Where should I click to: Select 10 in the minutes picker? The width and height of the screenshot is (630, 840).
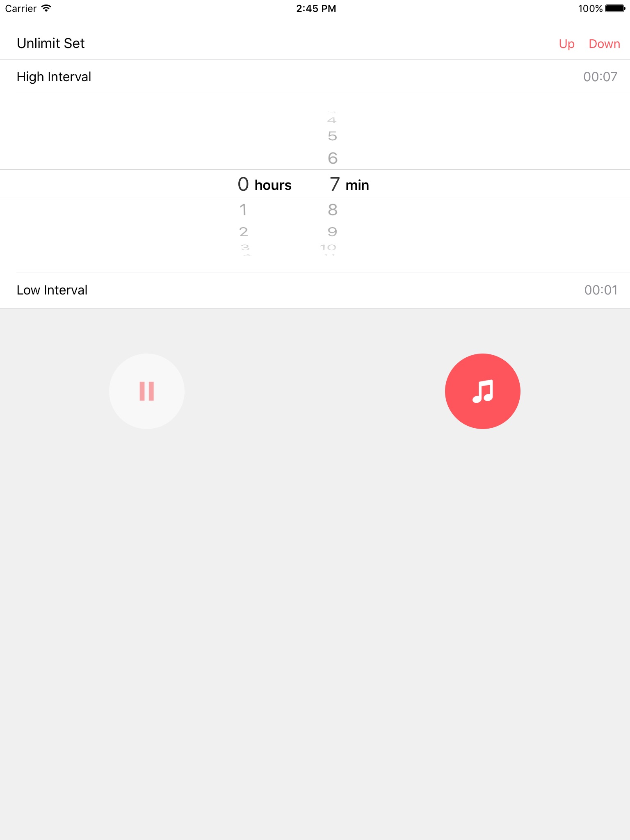coord(328,247)
